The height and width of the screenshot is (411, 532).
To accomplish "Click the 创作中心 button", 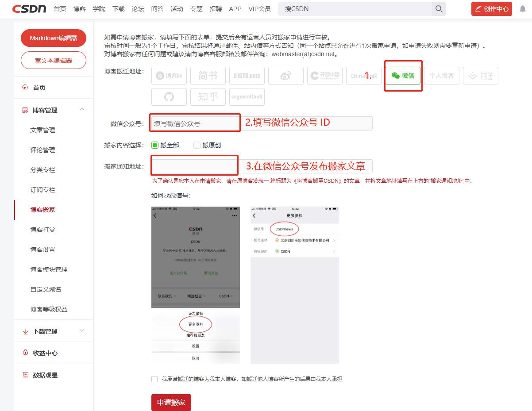I will click(x=492, y=9).
